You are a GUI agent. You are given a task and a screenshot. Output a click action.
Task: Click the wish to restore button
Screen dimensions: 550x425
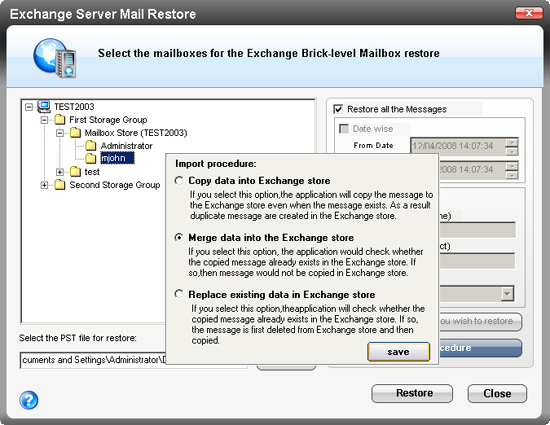[x=480, y=321]
